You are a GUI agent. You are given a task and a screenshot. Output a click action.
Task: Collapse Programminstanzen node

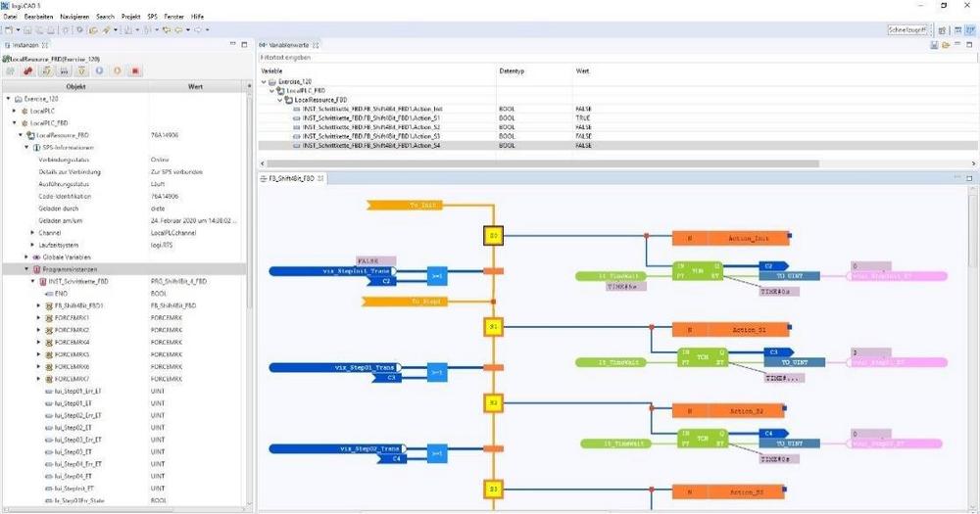tap(26, 269)
